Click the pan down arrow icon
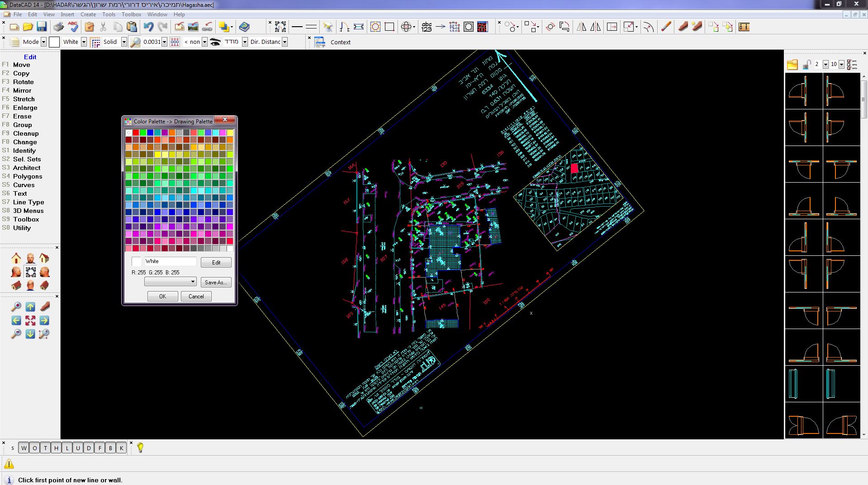Screen dimensions: 868x485 tap(30, 334)
